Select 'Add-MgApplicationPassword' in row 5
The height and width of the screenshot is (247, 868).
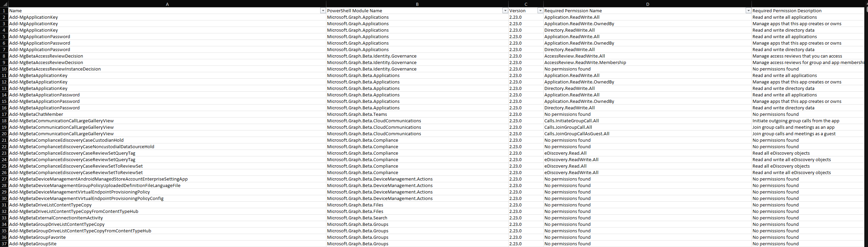[167, 37]
